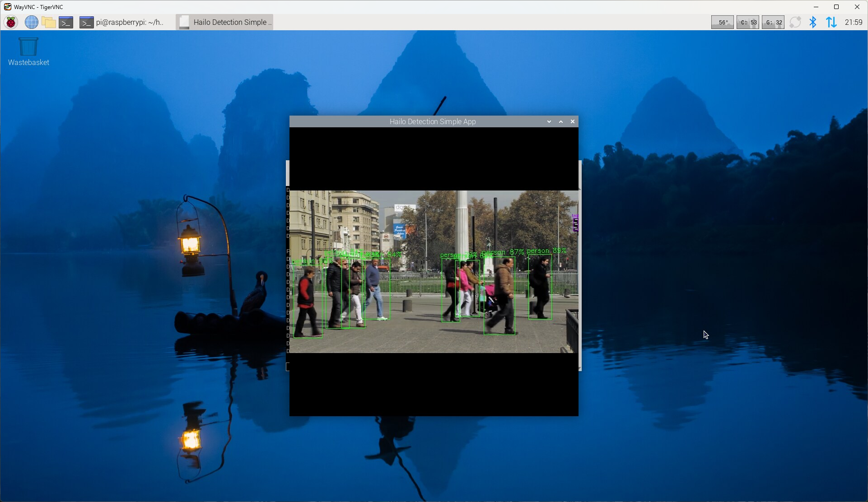Viewport: 868px width, 502px height.
Task: Open the network up/down arrows icon
Action: 831,22
